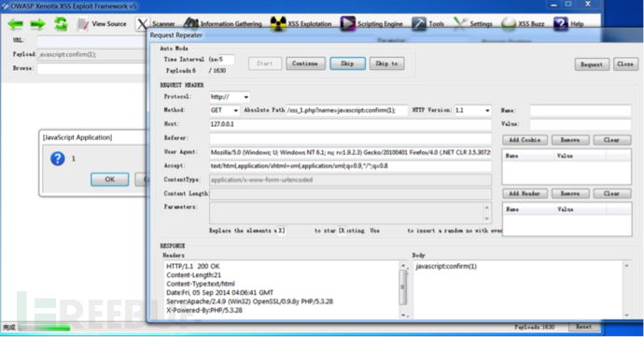The image size is (644, 337).
Task: Click OK in the JavaScript Application dialog
Action: click(x=109, y=179)
